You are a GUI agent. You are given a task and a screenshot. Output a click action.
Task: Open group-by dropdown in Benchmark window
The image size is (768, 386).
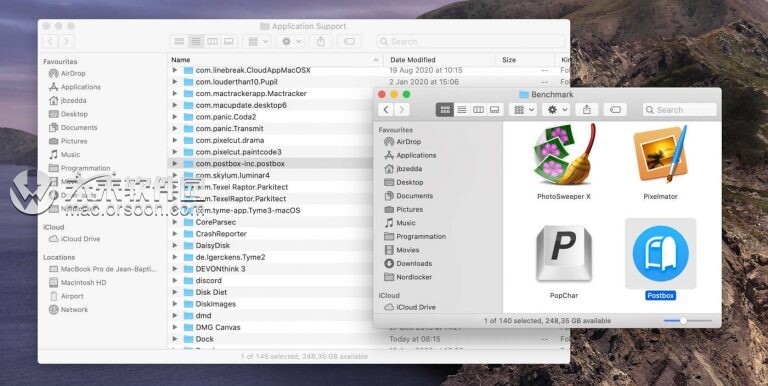pos(523,110)
